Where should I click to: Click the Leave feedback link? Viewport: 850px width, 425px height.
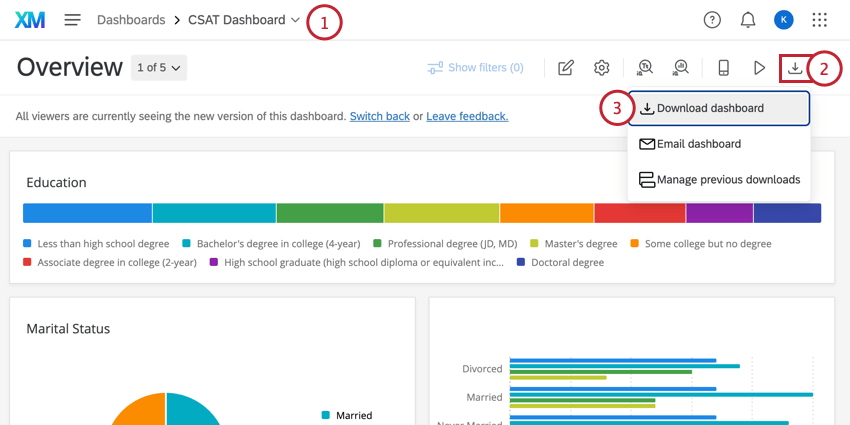pos(467,116)
